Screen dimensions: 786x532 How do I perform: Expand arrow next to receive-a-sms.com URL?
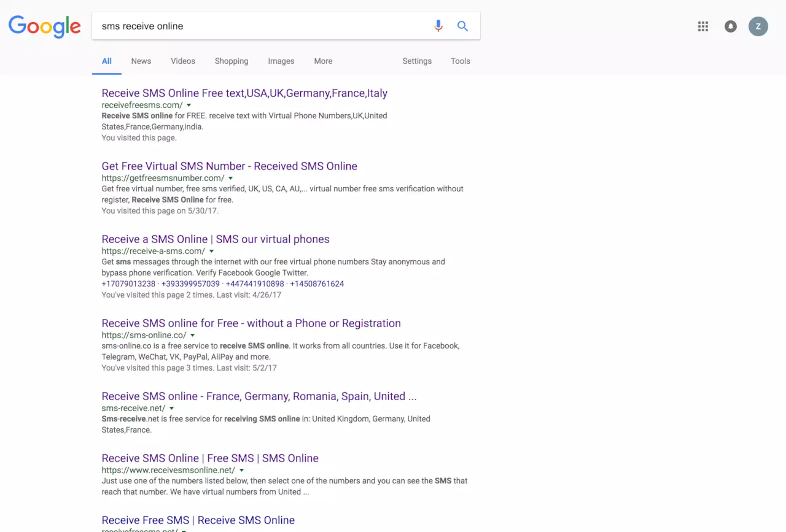(211, 252)
